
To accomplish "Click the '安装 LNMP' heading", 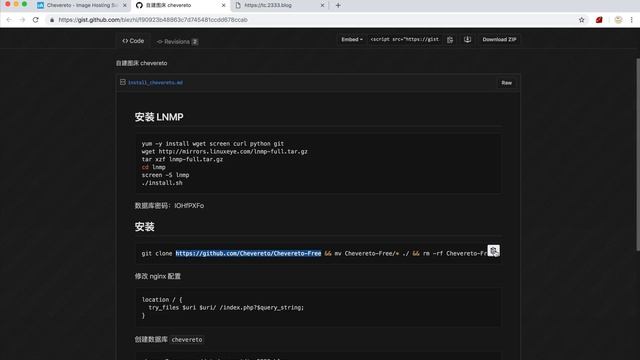I will 159,117.
